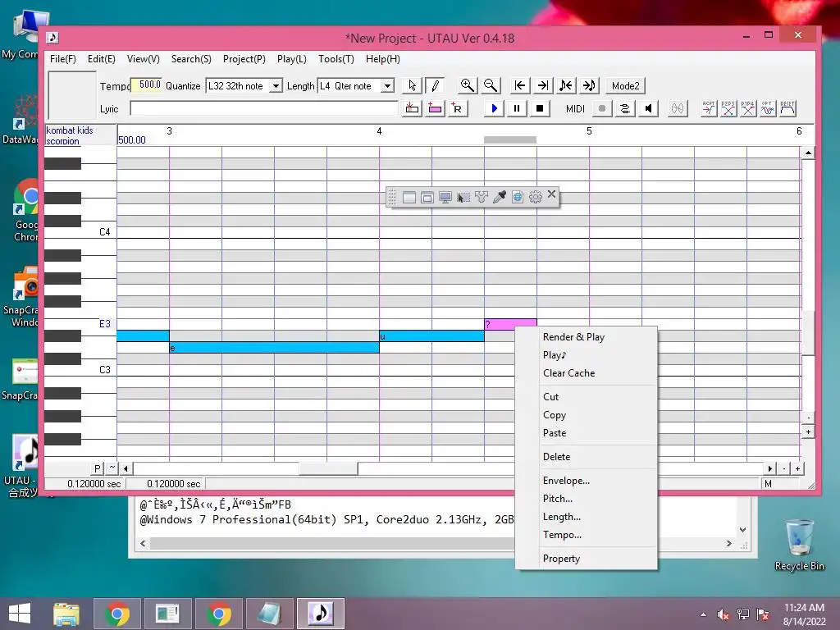Screen dimensions: 840x630
Task: Open the Edit(E) menu
Action: (101, 59)
